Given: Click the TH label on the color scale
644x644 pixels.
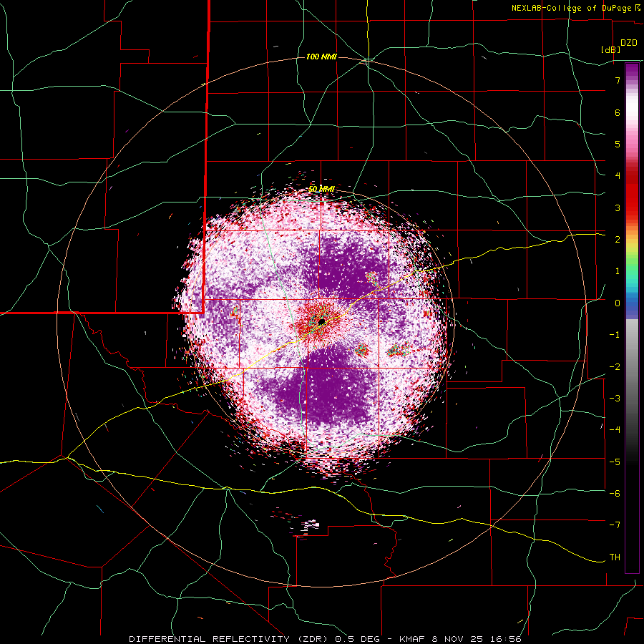Looking at the screenshot, I should 615,557.
